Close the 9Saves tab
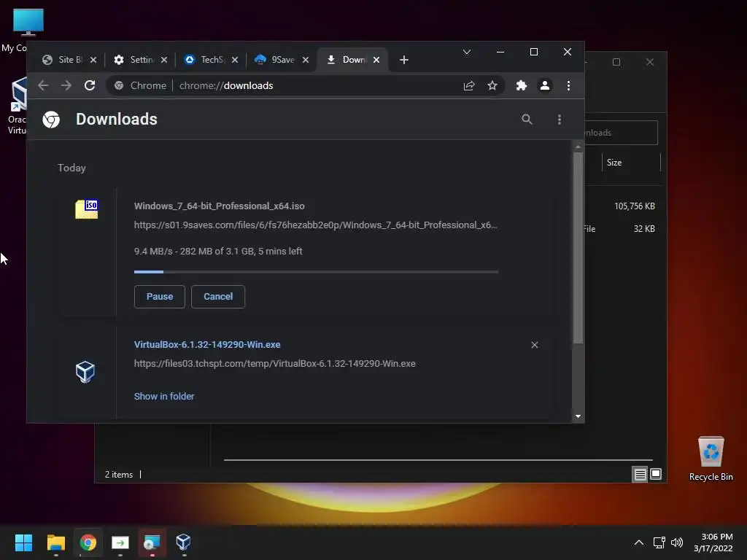Viewport: 747px width, 560px height. (306, 60)
